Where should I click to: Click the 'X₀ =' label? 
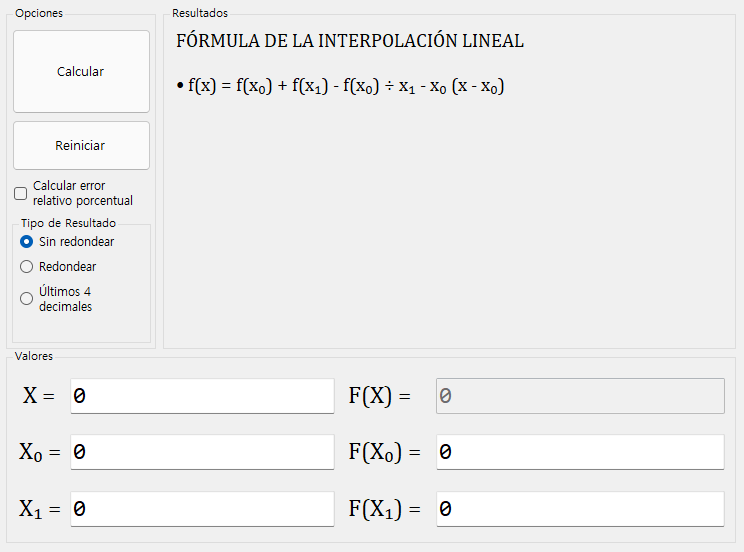pyautogui.click(x=39, y=452)
